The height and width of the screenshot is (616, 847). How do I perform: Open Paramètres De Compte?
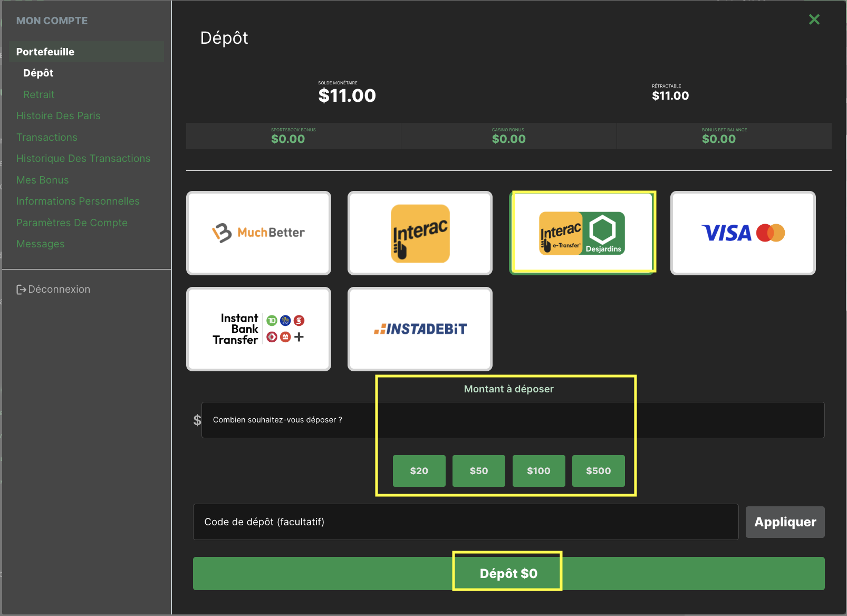click(72, 223)
